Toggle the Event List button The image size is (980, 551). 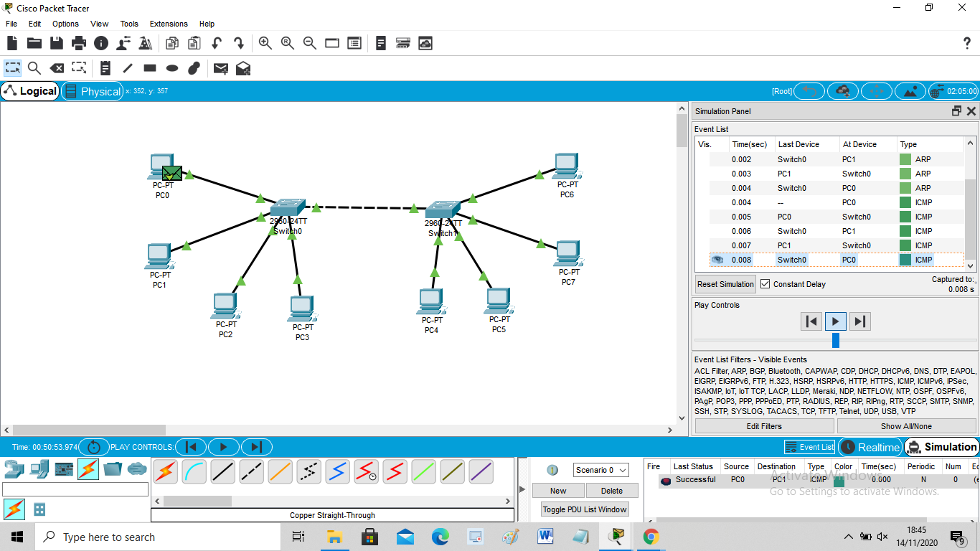click(809, 447)
